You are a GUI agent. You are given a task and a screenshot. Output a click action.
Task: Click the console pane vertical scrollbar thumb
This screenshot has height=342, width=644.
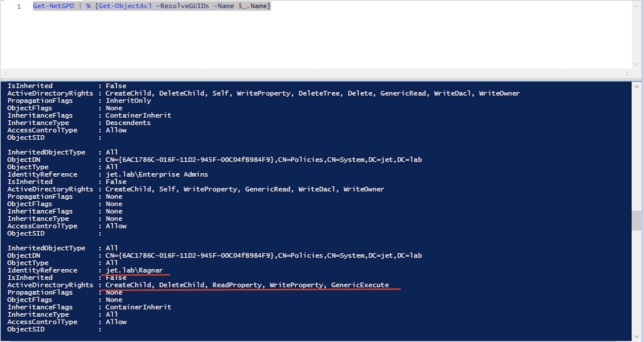tap(636, 220)
